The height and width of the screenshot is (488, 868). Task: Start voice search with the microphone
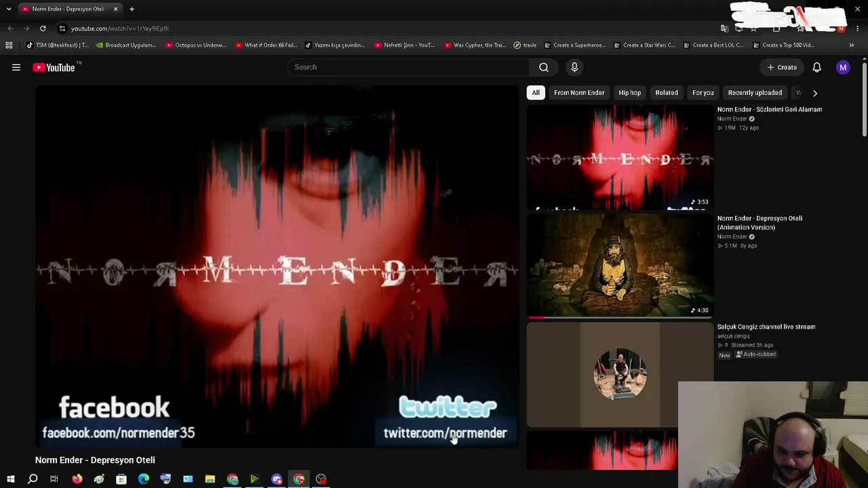[574, 67]
